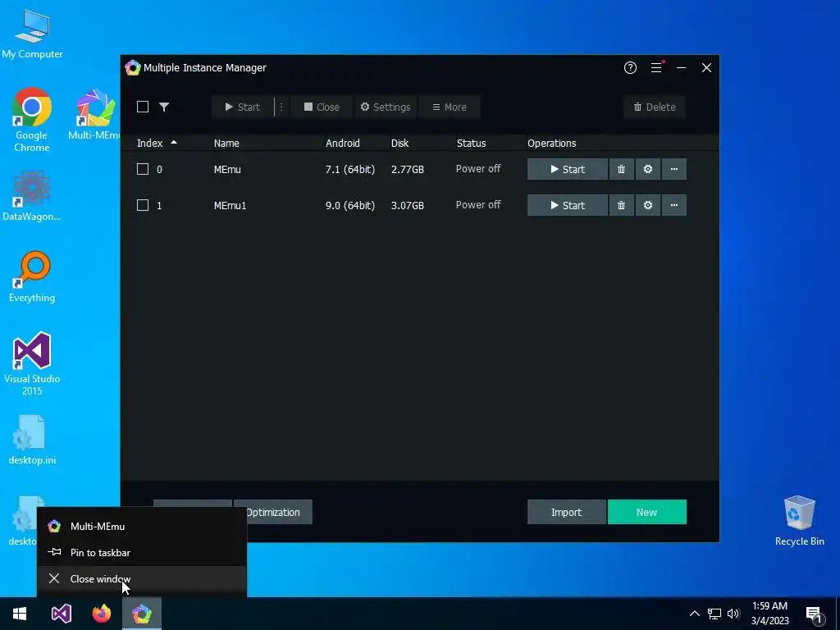Expand the More menu in toolbar
Screen dimensions: 840x630
(x=449, y=107)
